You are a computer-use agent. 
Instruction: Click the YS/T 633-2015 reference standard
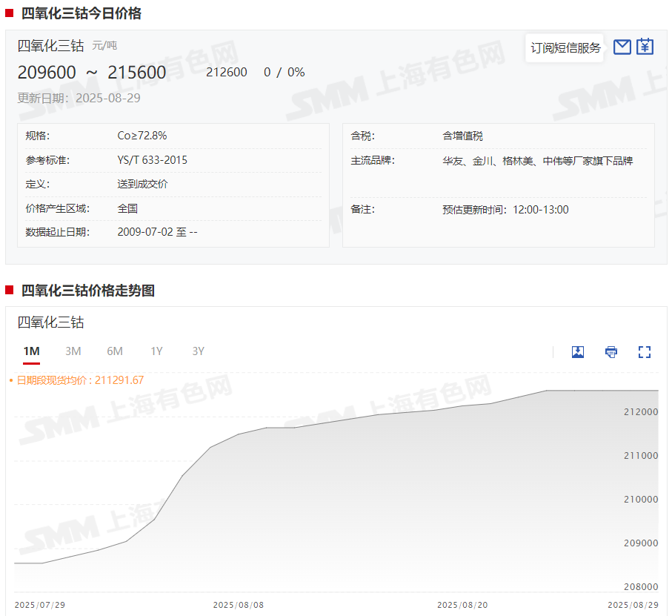(x=152, y=160)
